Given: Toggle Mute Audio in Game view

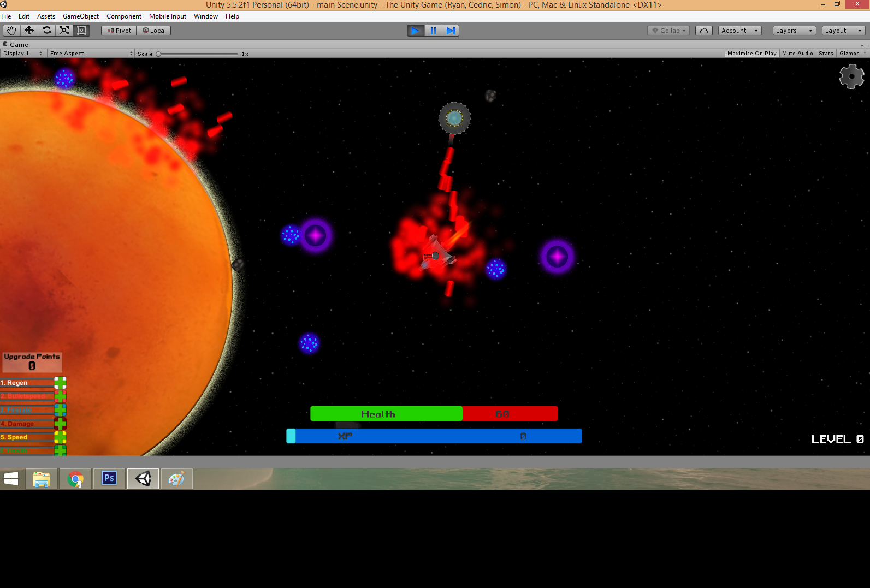Looking at the screenshot, I should (x=797, y=54).
